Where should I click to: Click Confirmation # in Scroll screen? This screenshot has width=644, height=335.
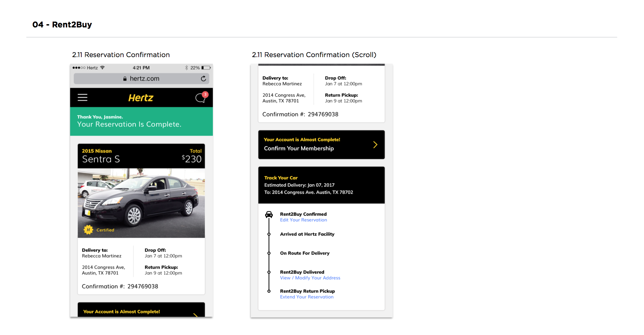tap(300, 114)
